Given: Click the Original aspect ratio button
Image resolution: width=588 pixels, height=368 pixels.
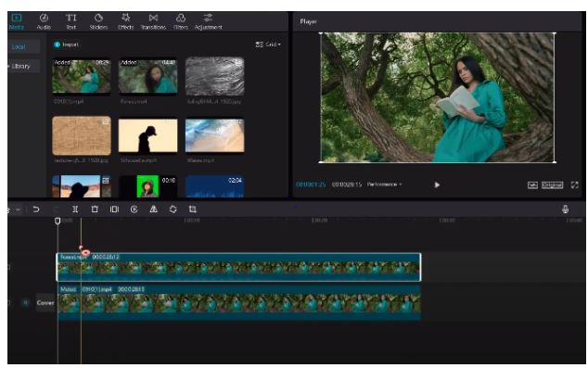Looking at the screenshot, I should tap(553, 184).
